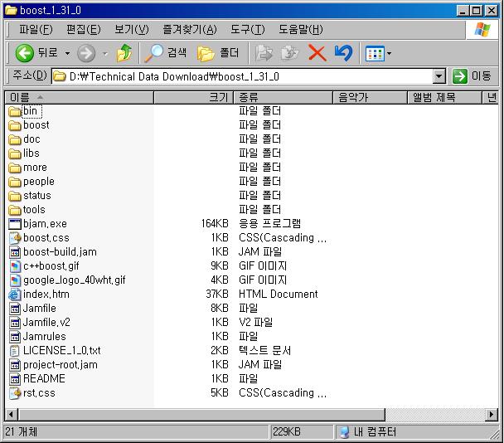The height and width of the screenshot is (443, 504).
Task: Sort by the 앨범 제목 column header
Action: point(444,98)
